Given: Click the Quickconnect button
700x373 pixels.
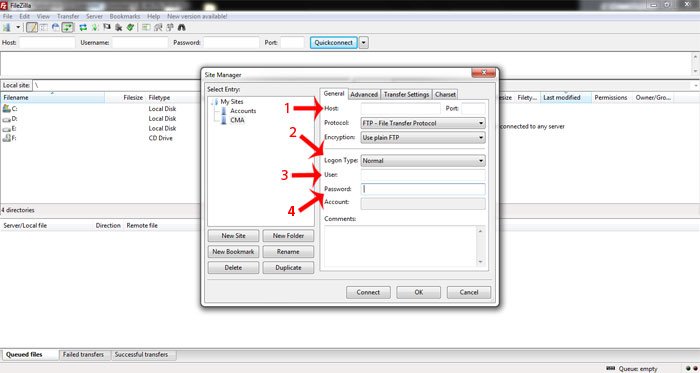Looking at the screenshot, I should coord(333,43).
